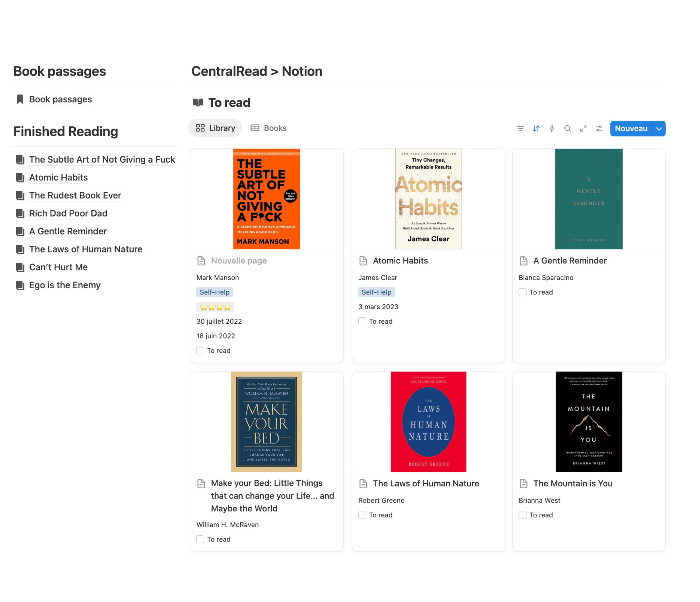Switch to the Library view tab
700x602 pixels.
point(215,128)
